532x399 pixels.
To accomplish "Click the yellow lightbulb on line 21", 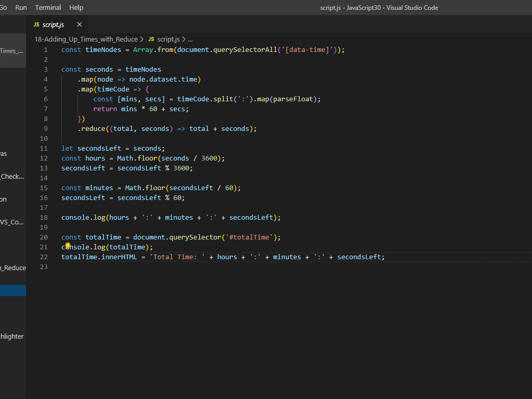I will pyautogui.click(x=68, y=245).
